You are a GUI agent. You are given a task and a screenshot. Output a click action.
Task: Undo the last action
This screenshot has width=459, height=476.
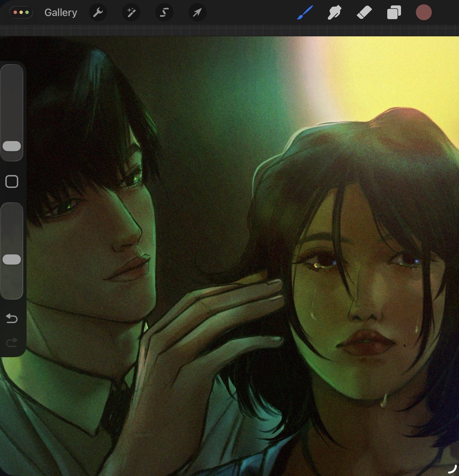[12, 318]
